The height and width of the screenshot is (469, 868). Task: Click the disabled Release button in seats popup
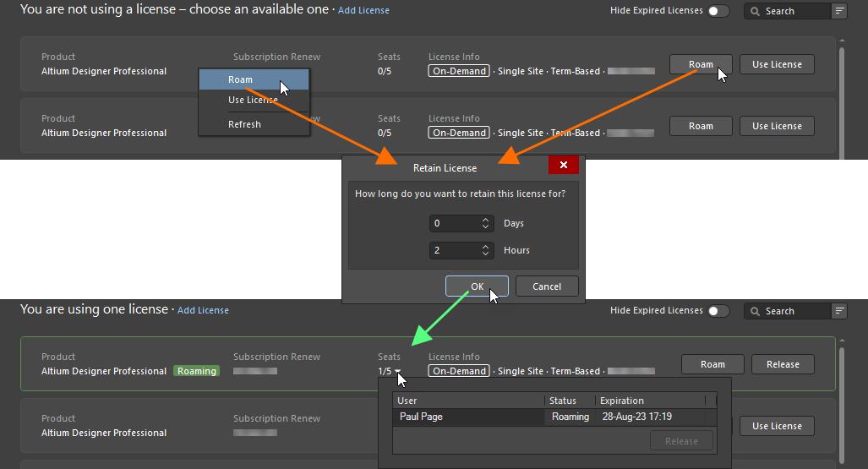[681, 441]
